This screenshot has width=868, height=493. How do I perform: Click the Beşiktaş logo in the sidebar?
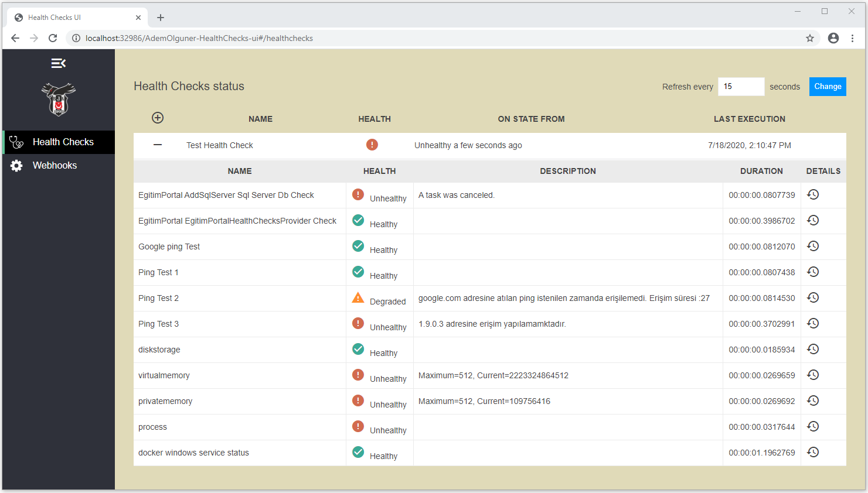tap(58, 98)
